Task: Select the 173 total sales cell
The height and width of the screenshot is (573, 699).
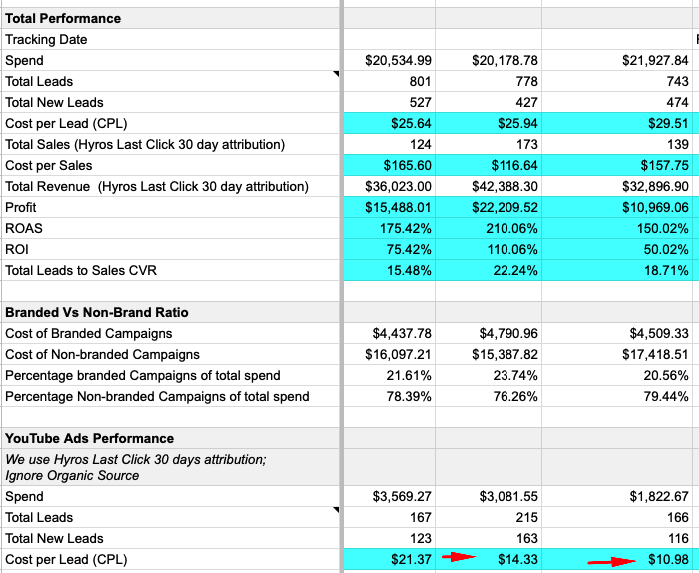Action: [x=489, y=144]
